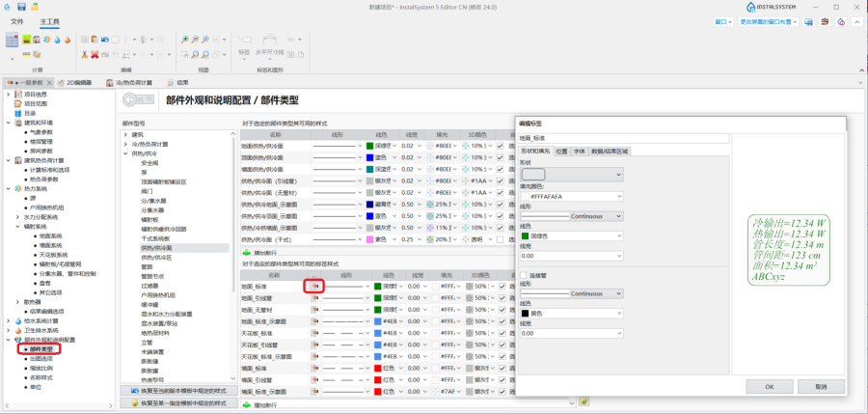Click the 地面_标准 name field in dialog
This screenshot has height=414, width=868.
[x=624, y=138]
